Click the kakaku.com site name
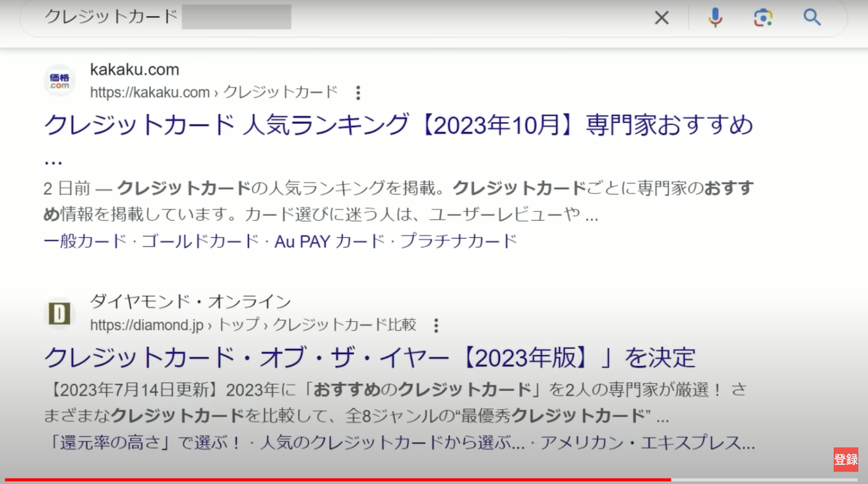868x484 pixels. pyautogui.click(x=135, y=69)
